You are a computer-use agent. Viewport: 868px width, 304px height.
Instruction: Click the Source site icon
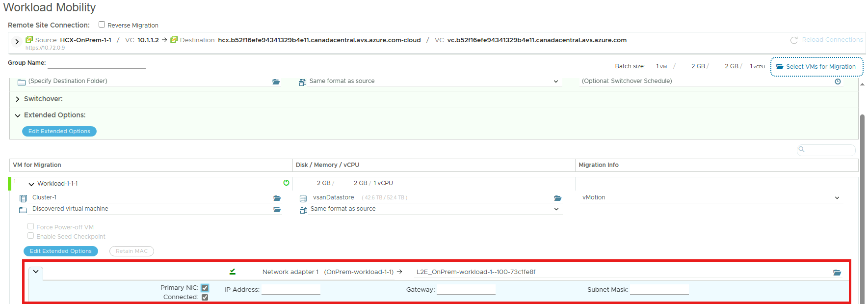point(29,40)
